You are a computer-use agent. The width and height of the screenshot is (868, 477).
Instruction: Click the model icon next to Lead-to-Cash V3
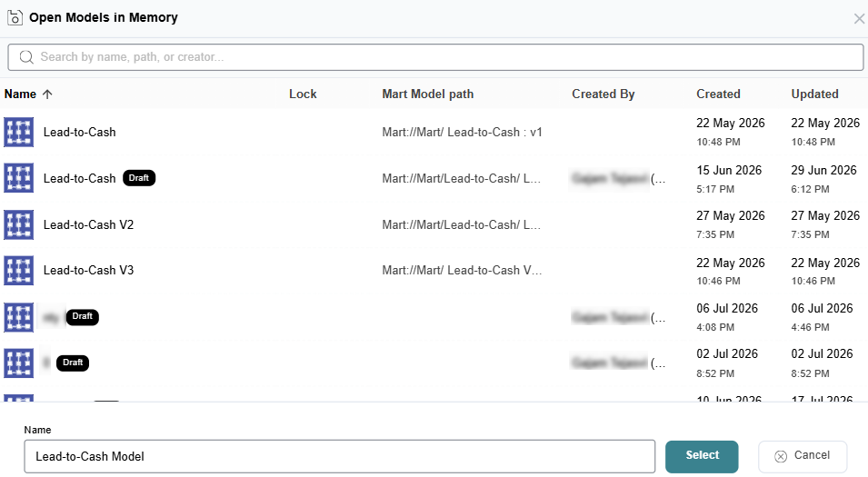(19, 271)
